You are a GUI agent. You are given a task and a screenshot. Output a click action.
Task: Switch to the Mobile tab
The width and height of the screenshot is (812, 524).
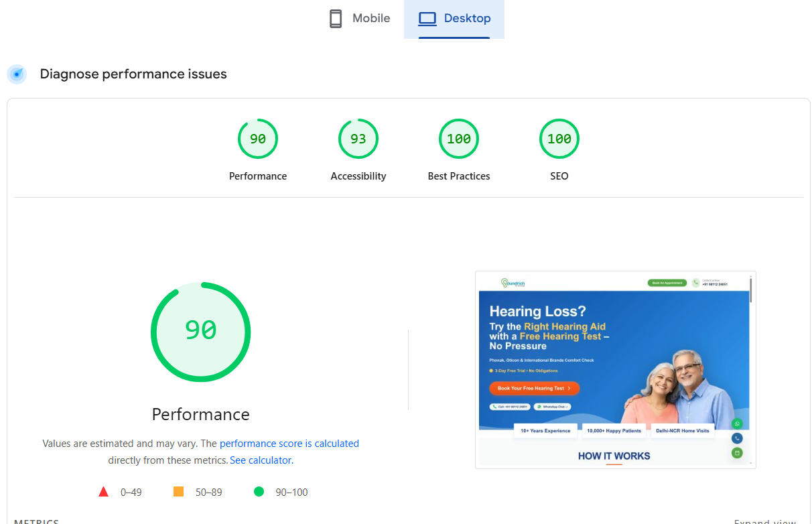click(358, 18)
